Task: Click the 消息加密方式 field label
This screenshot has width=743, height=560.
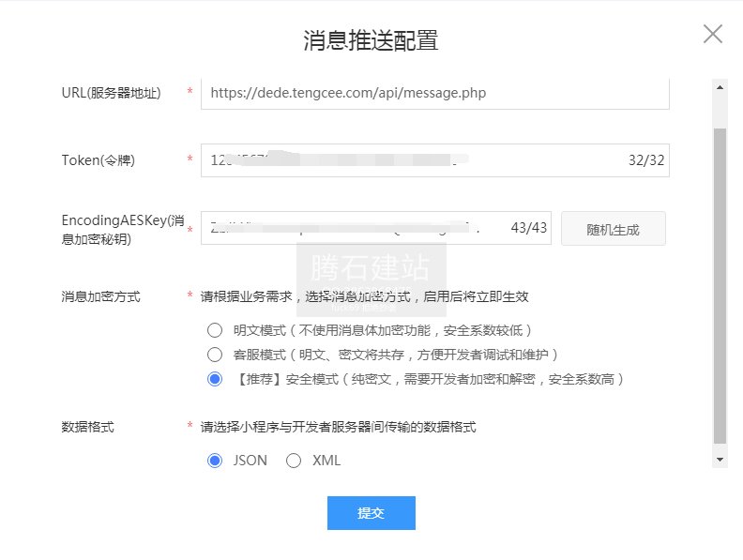Action: point(100,296)
